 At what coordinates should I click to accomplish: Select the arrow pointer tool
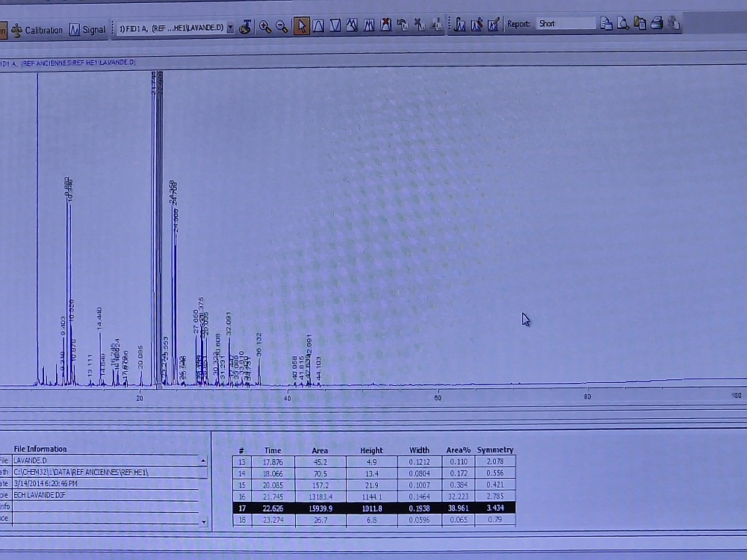302,27
